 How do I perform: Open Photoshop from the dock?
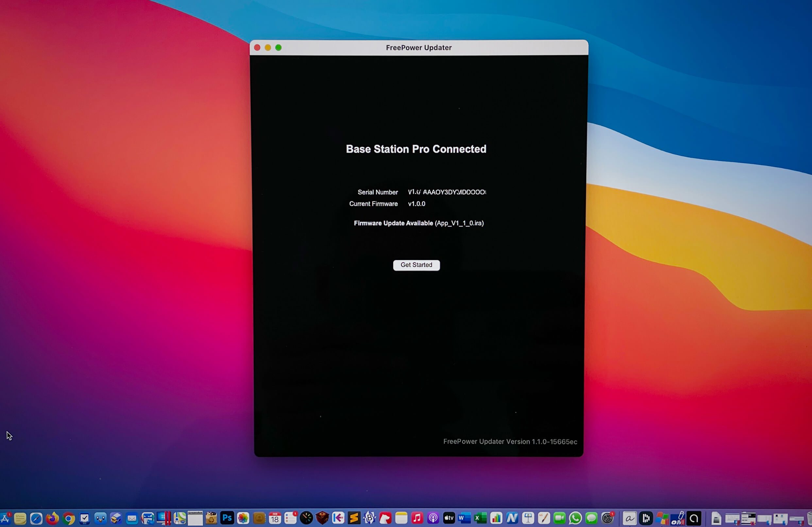pyautogui.click(x=227, y=518)
